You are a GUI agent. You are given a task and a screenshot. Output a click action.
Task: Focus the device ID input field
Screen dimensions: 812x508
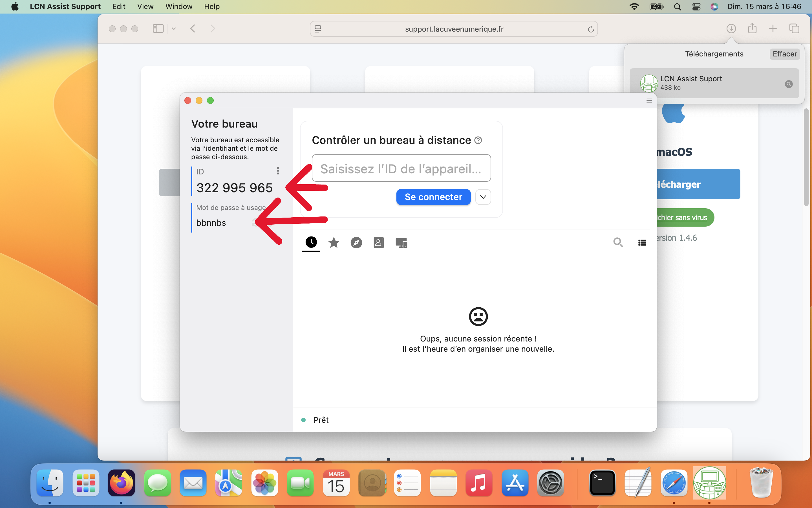click(x=401, y=168)
